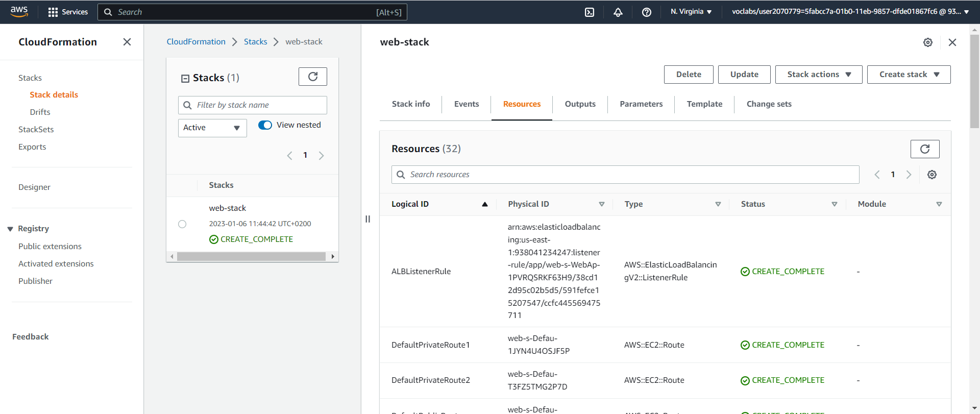Go to next page of stacks
This screenshot has height=414, width=980.
click(321, 156)
